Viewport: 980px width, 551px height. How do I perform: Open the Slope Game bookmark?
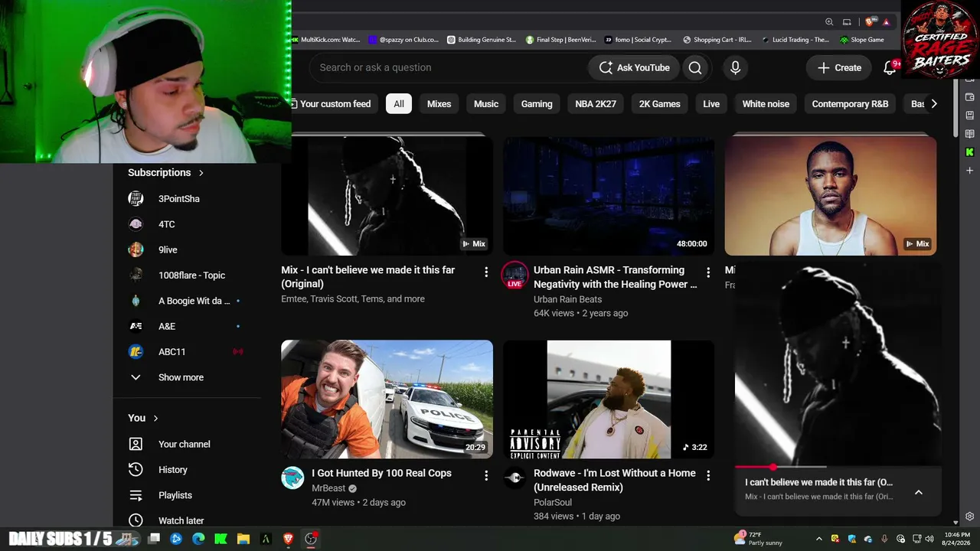point(861,40)
